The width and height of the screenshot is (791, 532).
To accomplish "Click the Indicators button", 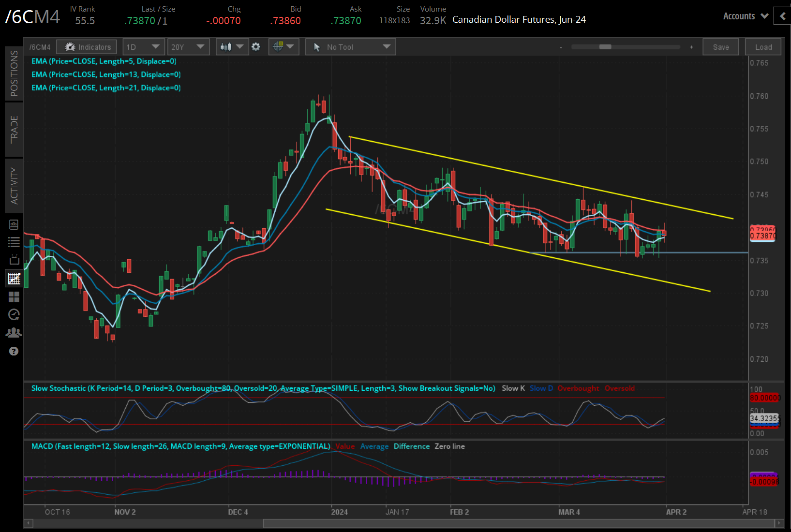I will 87,47.
